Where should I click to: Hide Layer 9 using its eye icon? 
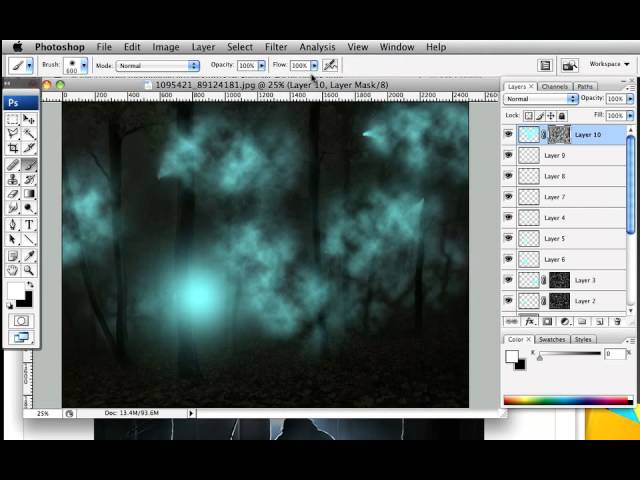508,156
